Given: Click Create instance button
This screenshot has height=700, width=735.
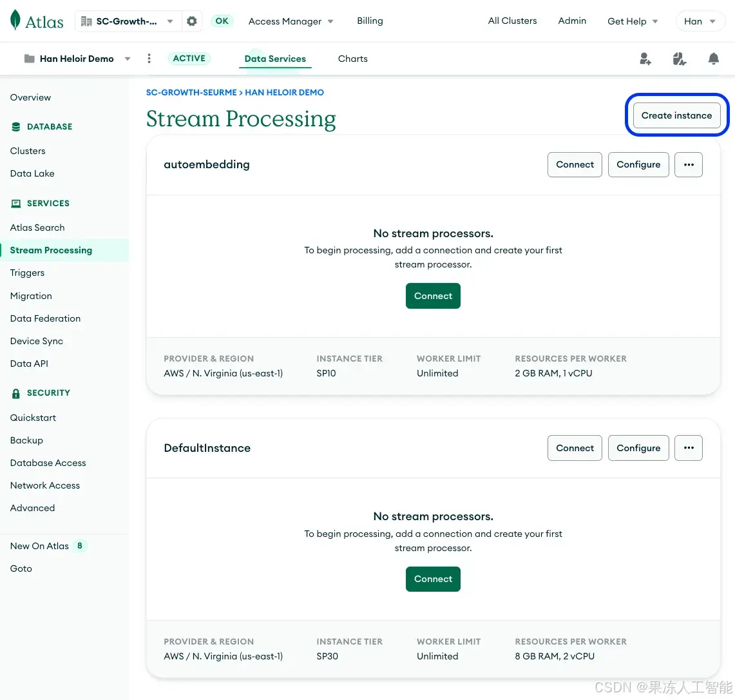Looking at the screenshot, I should [676, 115].
